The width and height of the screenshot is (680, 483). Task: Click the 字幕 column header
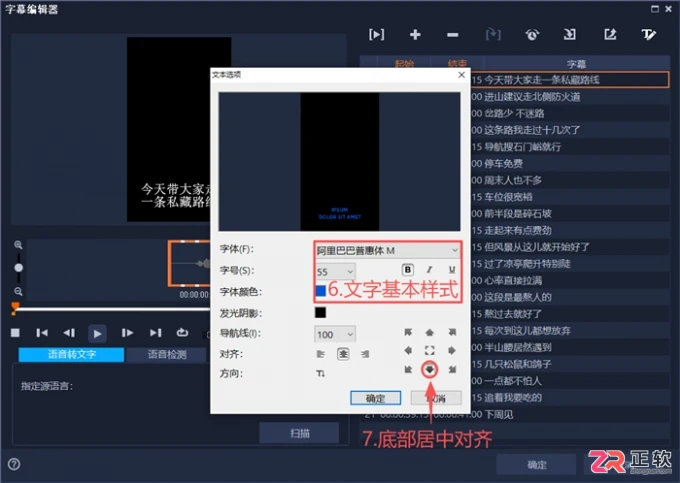pos(576,63)
